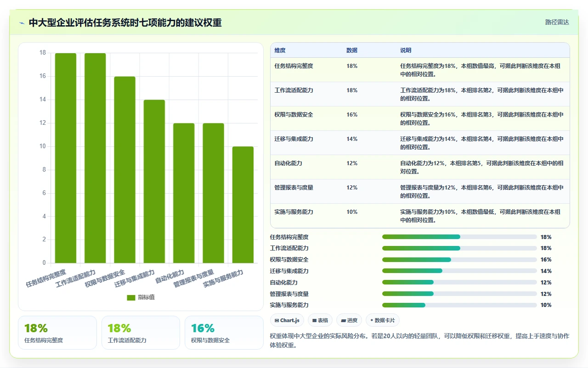The width and height of the screenshot is (588, 368).
Task: Click the 14% value in table
Action: click(x=352, y=139)
